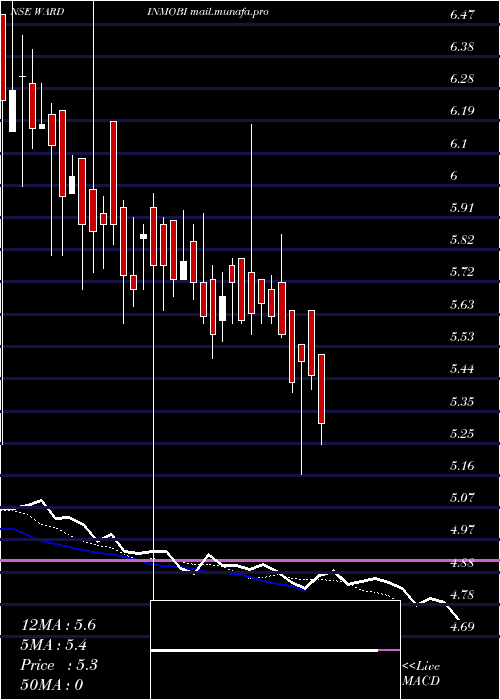This screenshot has width=500, height=700.
Task: Click the 6.1 price axis label
Action: (458, 144)
